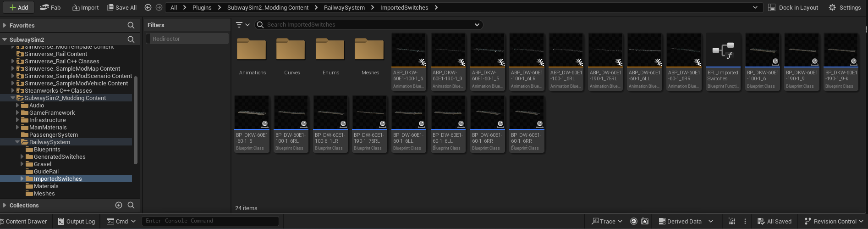Image resolution: width=868 pixels, height=229 pixels.
Task: Click the Add Collection plus icon
Action: (119, 205)
